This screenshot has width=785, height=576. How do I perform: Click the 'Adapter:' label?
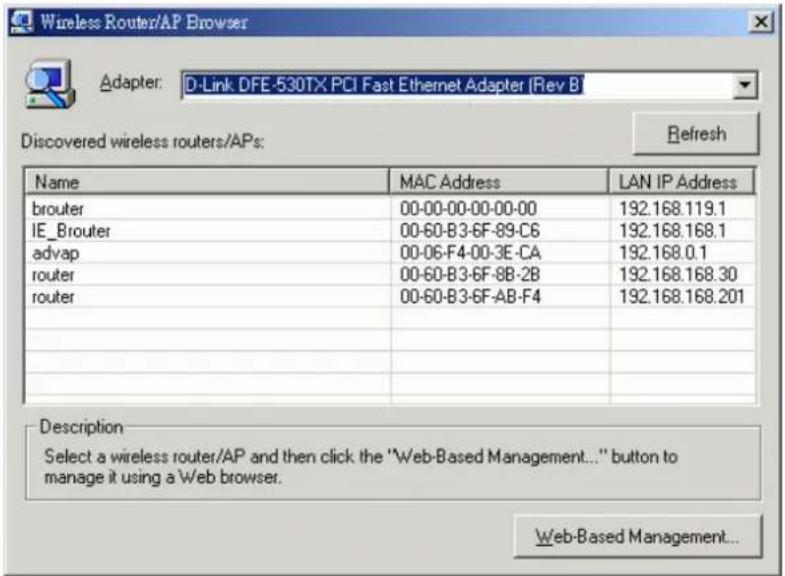(131, 82)
